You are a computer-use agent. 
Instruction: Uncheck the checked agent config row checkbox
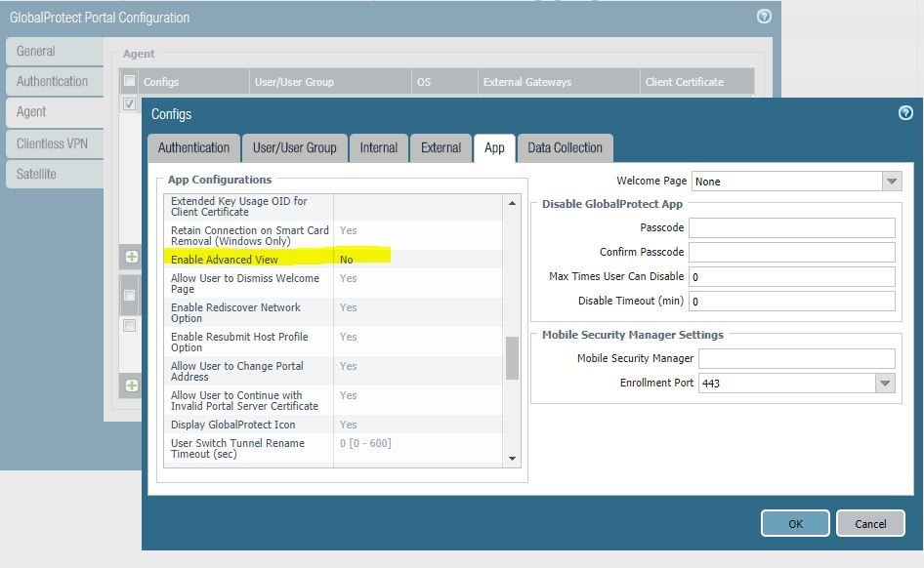130,103
